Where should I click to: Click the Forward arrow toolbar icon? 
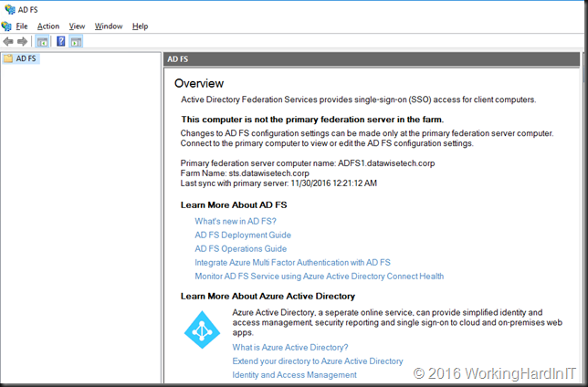click(x=23, y=42)
